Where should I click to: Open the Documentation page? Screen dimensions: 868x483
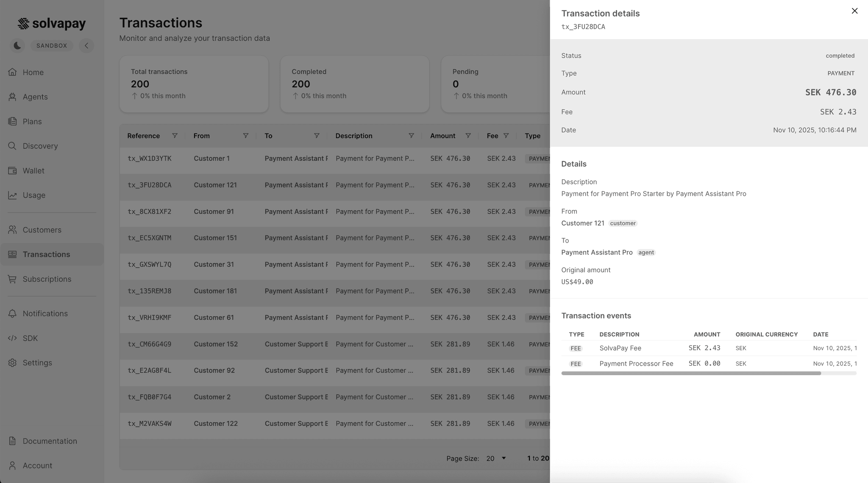50,441
